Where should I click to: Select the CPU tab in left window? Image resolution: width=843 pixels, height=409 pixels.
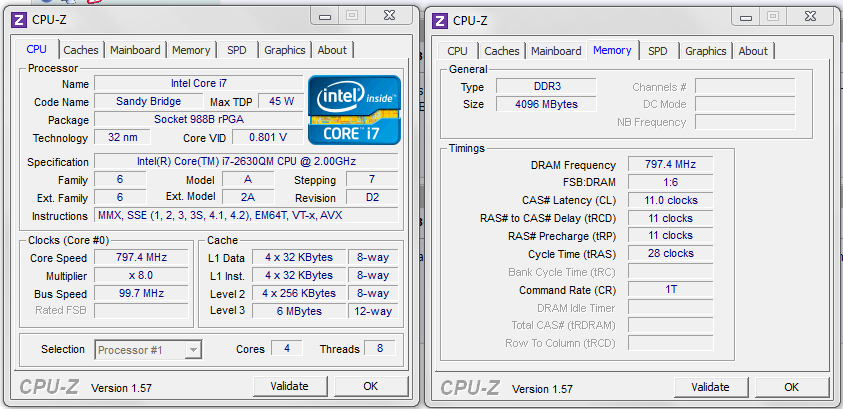point(37,49)
